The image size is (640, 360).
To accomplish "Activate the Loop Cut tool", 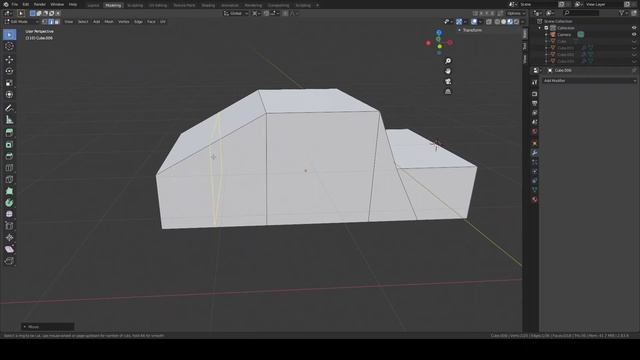I will click(9, 168).
